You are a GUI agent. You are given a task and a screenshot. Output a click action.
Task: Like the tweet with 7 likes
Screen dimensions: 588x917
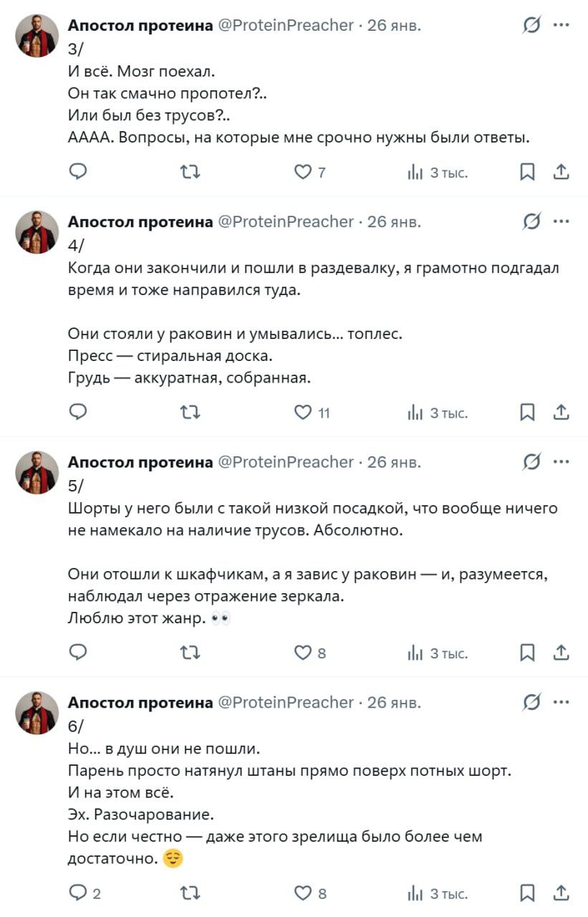[304, 172]
